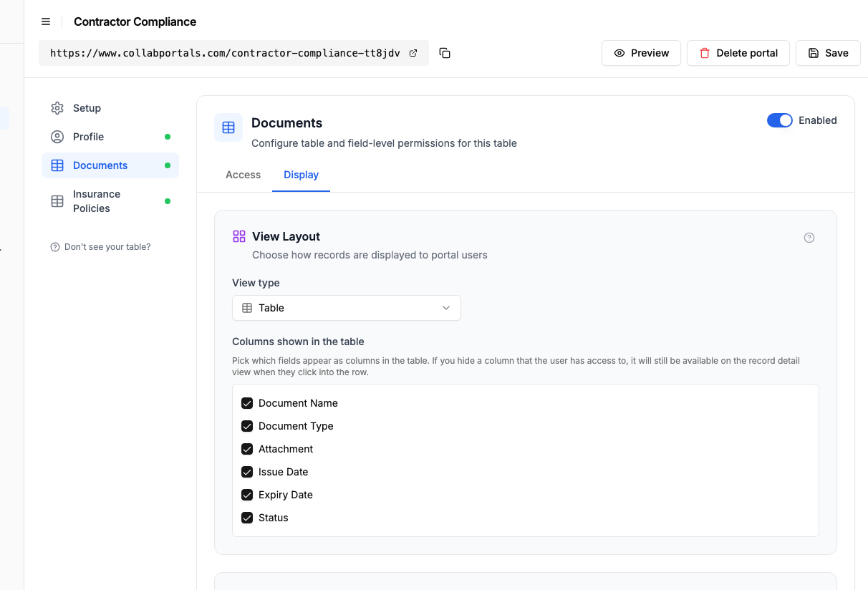Image resolution: width=868 pixels, height=590 pixels.
Task: Click the View Layout help question icon
Action: tap(809, 238)
